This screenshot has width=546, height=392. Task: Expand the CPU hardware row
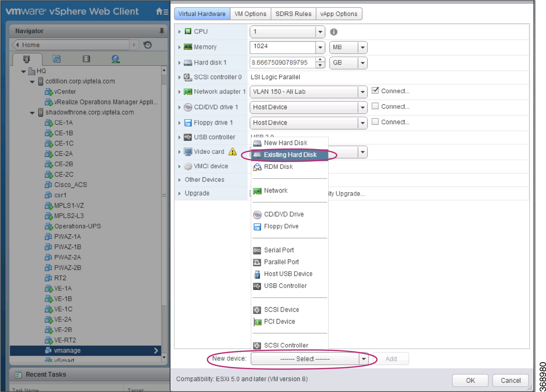pos(179,32)
